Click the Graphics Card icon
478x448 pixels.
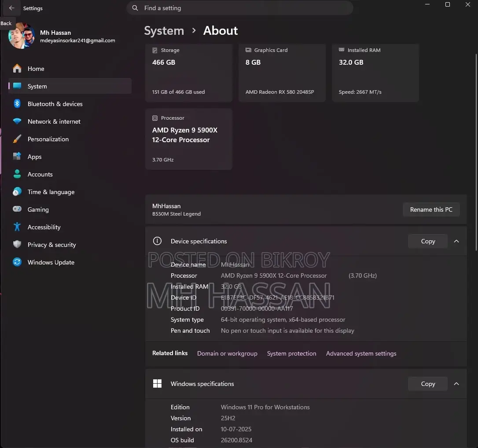tap(248, 50)
